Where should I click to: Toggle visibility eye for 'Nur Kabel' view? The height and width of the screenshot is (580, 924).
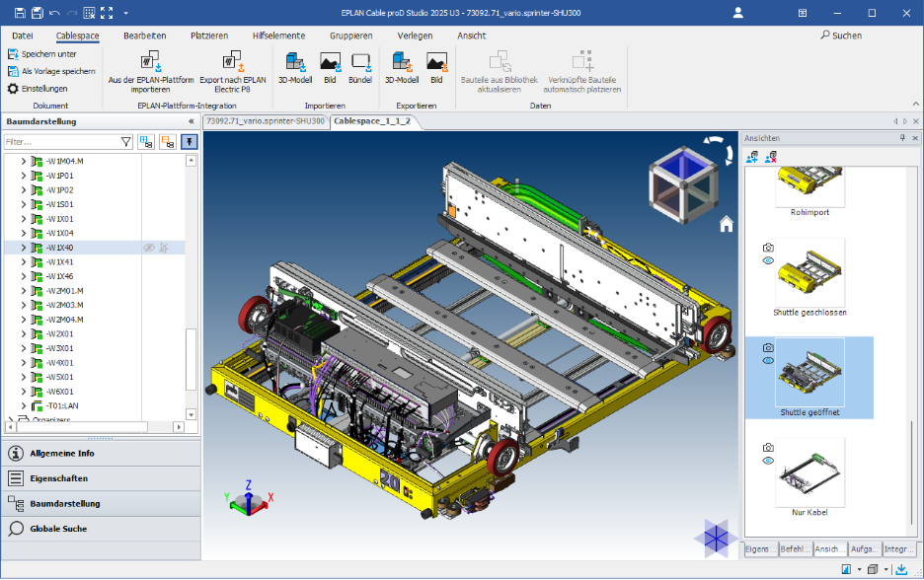(x=767, y=458)
